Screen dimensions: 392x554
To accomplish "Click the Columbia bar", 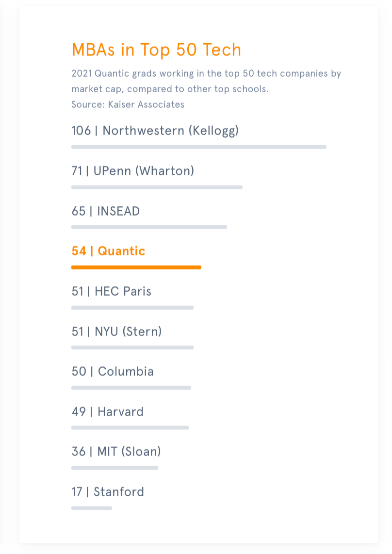I will [131, 388].
